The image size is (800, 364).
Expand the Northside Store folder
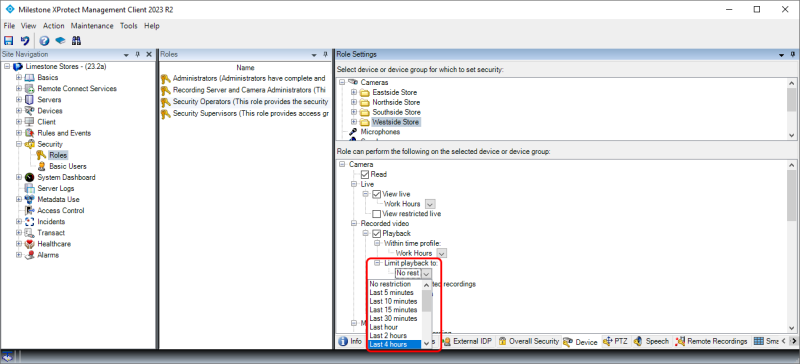354,103
